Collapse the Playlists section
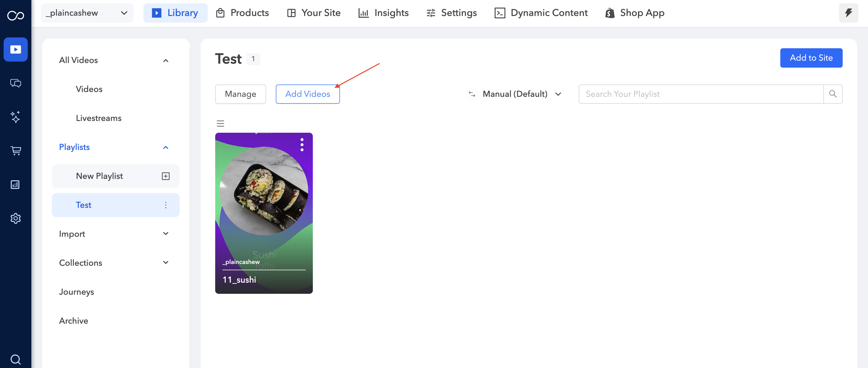This screenshot has height=368, width=868. (165, 148)
